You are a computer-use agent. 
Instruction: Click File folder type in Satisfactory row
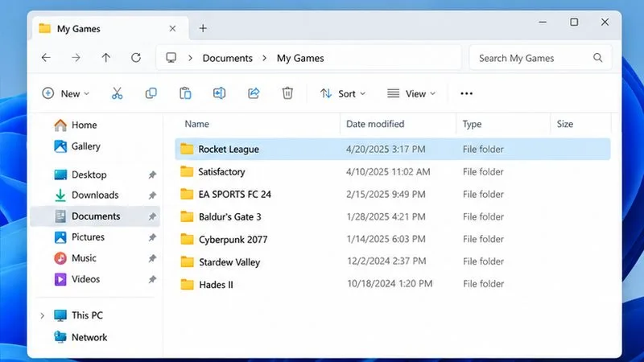pyautogui.click(x=483, y=171)
